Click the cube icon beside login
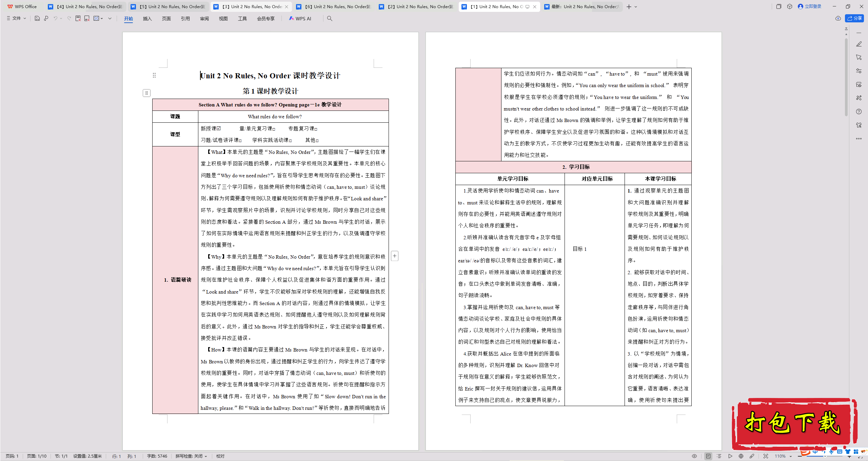 point(790,6)
